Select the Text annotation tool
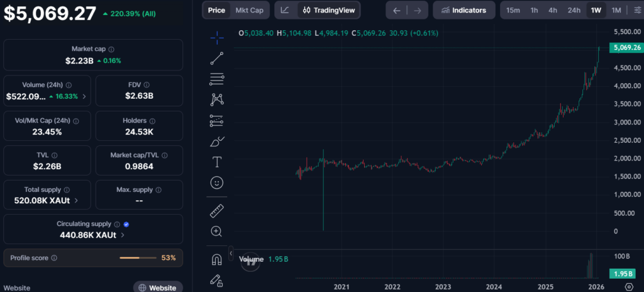The height and width of the screenshot is (292, 644). 217,162
